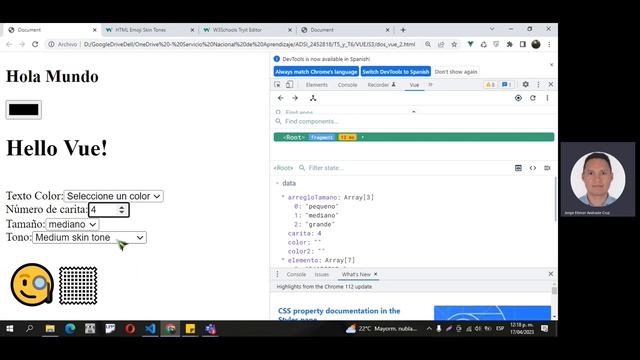Screen dimensions: 640x360
Task: Click Don't show again button
Action: (x=456, y=72)
